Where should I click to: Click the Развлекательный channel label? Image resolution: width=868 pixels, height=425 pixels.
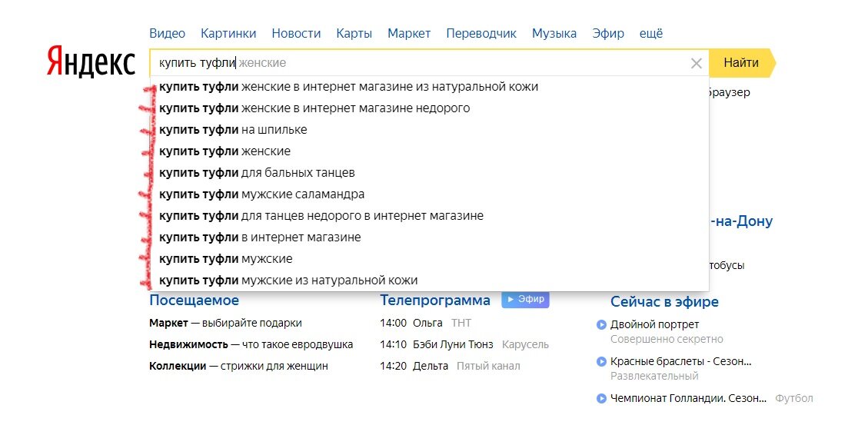point(655,377)
